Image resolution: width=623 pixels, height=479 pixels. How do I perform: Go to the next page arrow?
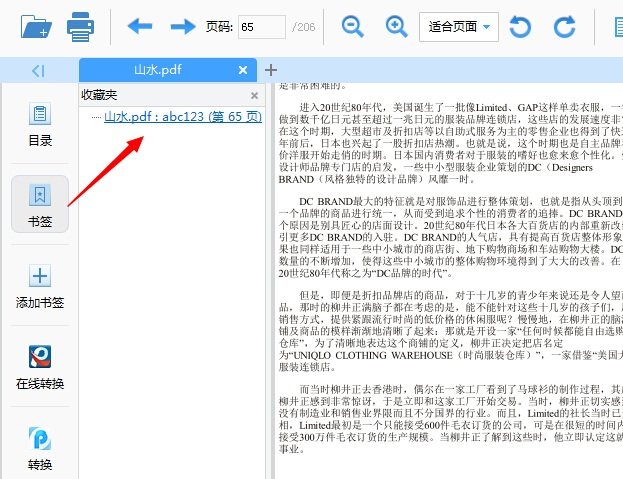coord(183,27)
